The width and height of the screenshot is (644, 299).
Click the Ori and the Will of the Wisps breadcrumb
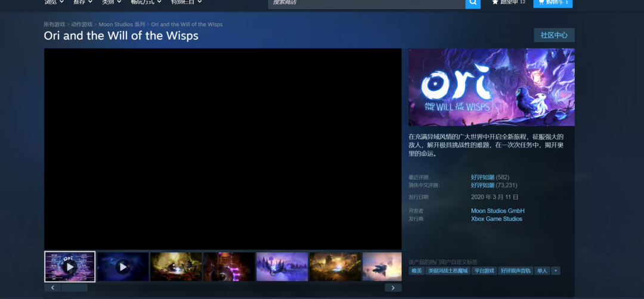tap(187, 24)
